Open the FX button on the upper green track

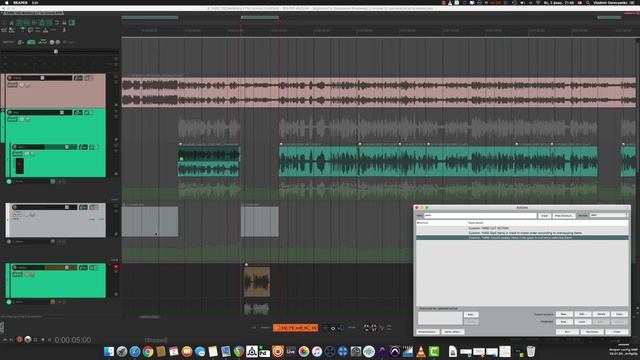coord(78,112)
